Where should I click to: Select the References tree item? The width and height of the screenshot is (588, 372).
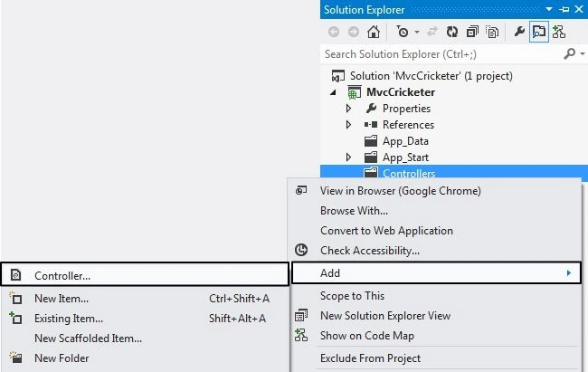tap(408, 125)
